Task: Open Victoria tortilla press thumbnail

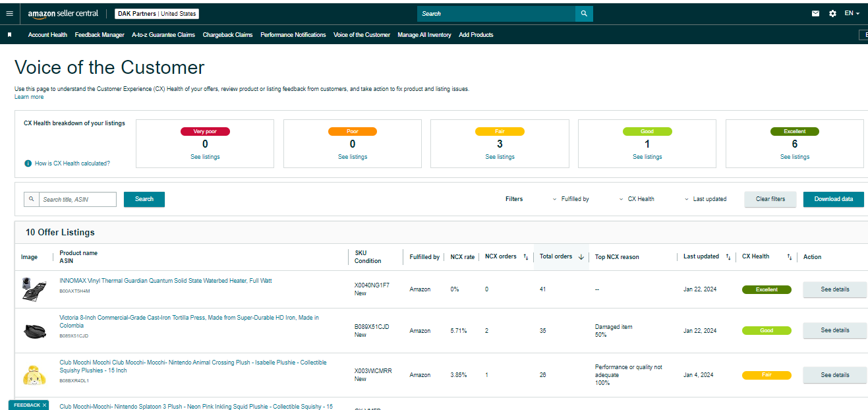Action: [34, 331]
